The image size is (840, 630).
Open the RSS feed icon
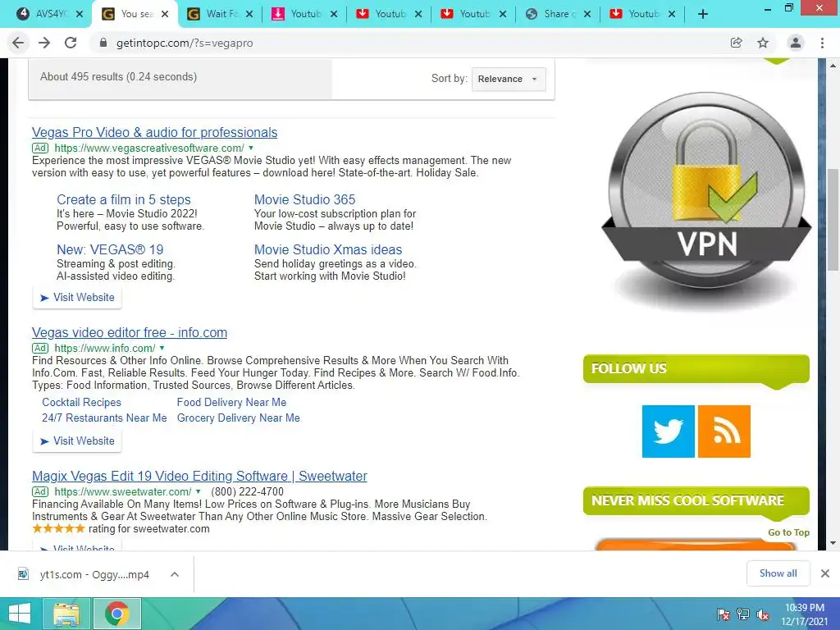tap(724, 431)
